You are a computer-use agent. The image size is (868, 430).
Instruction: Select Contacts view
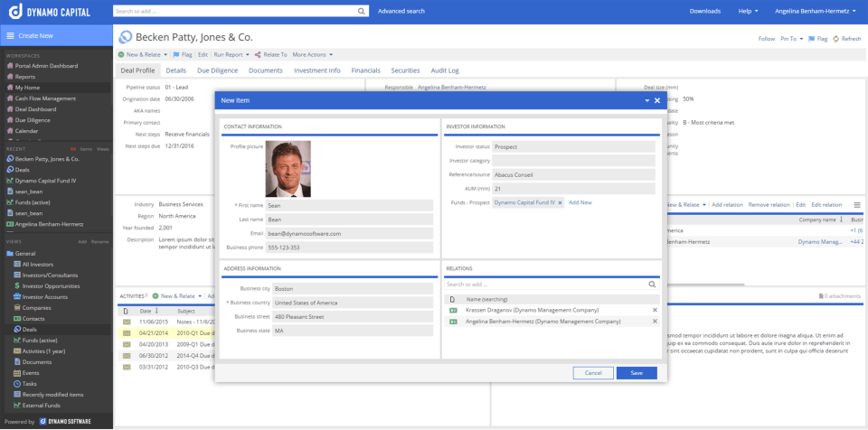33,319
